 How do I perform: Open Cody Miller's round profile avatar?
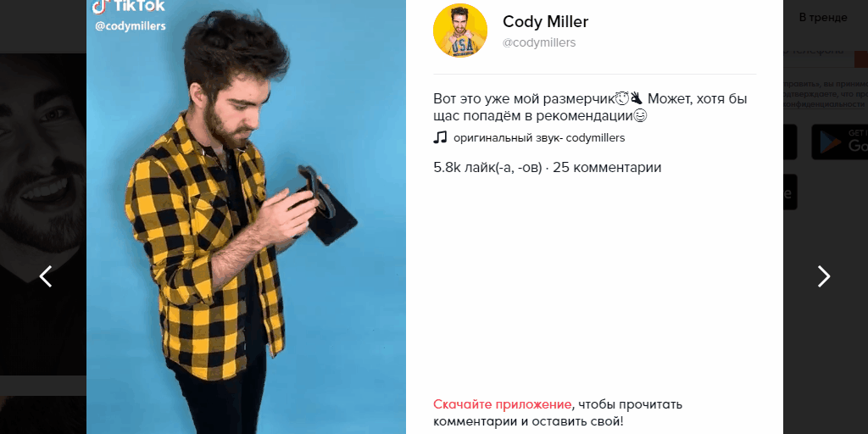click(x=460, y=31)
